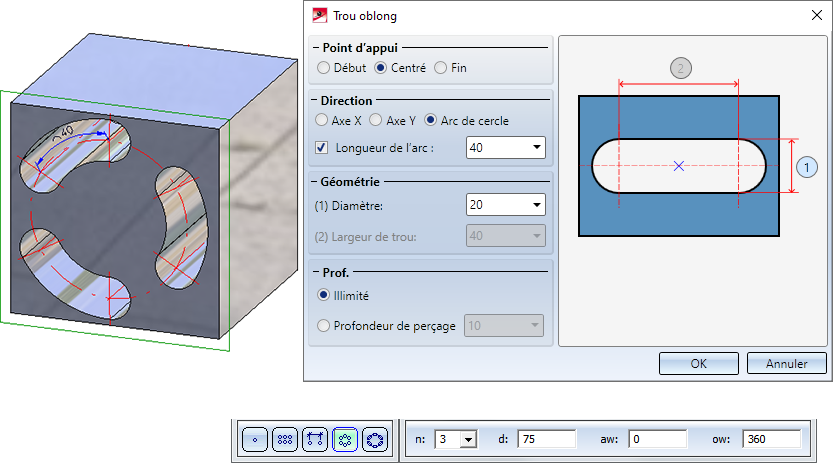The width and height of the screenshot is (833, 463).
Task: Click OK to confirm the slot
Action: click(x=699, y=364)
